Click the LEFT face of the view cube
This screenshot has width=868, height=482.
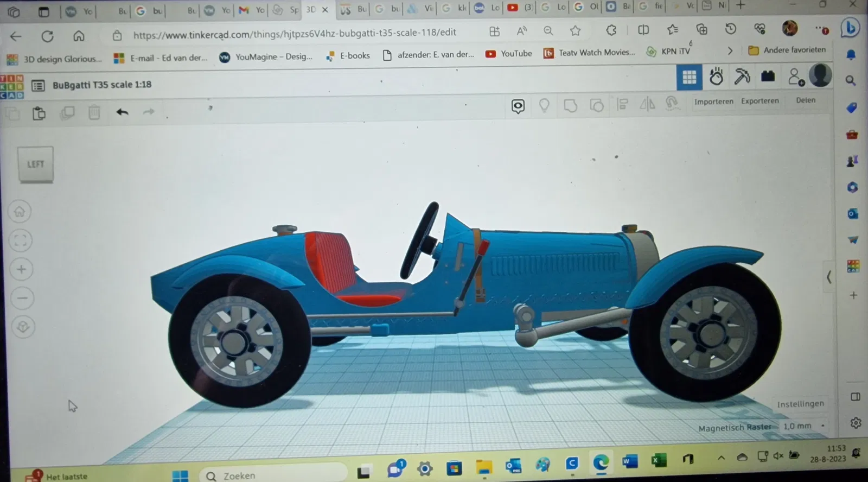(35, 164)
